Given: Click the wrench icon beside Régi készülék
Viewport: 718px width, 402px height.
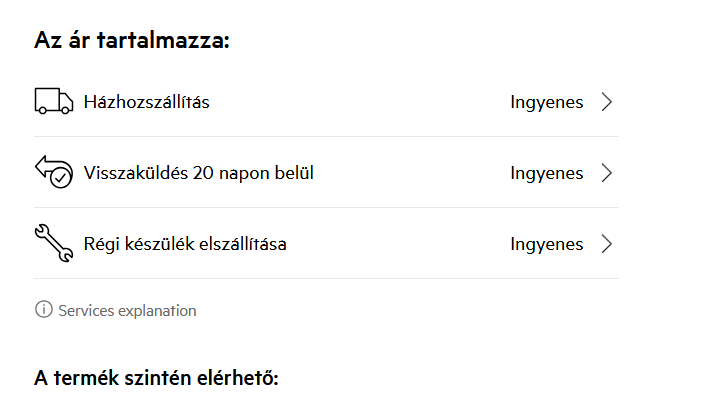Looking at the screenshot, I should [x=54, y=243].
